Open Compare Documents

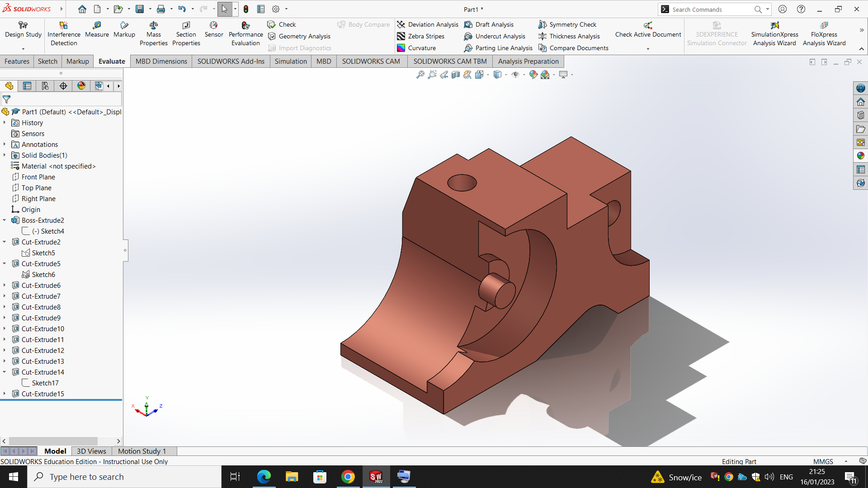coord(573,48)
